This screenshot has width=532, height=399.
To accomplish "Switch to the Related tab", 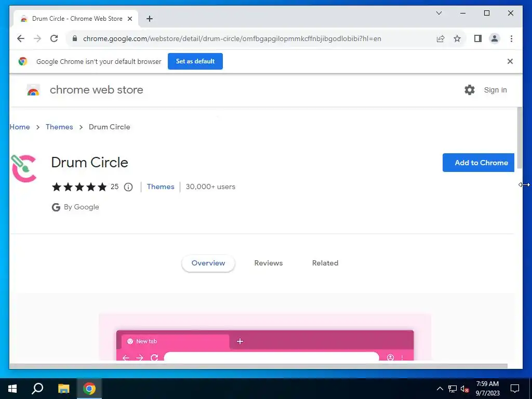I will pyautogui.click(x=325, y=263).
